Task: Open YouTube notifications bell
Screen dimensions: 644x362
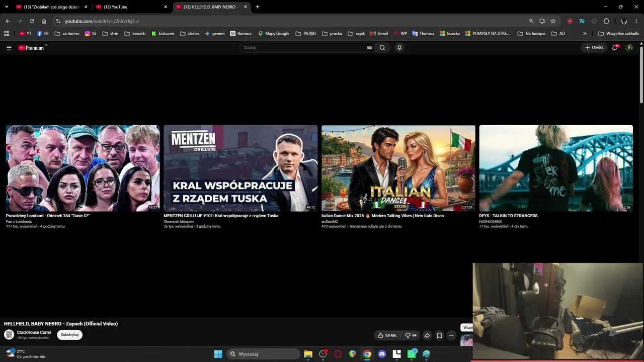Action: [615, 48]
